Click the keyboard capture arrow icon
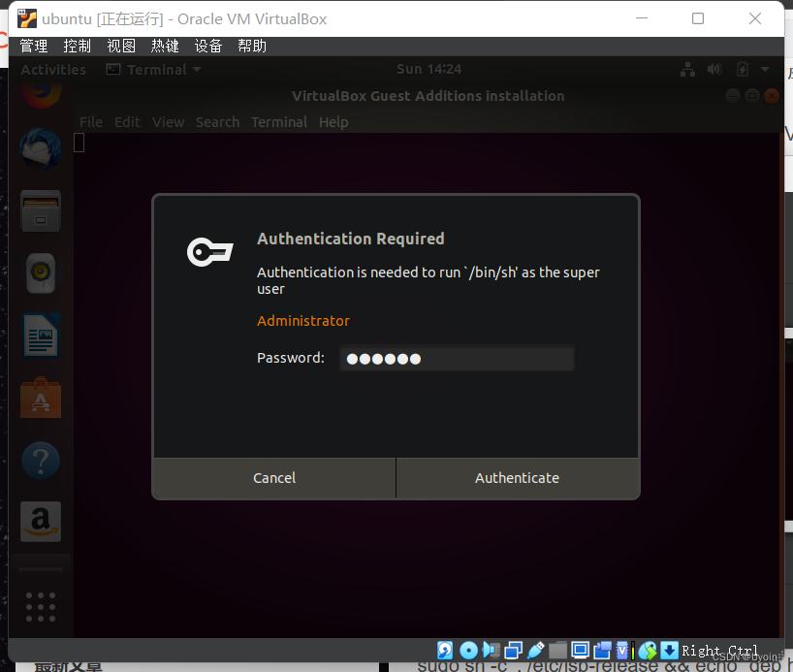 (670, 651)
